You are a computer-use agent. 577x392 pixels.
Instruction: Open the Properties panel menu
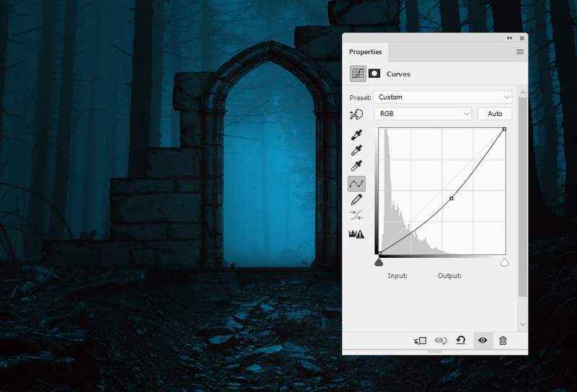[519, 52]
